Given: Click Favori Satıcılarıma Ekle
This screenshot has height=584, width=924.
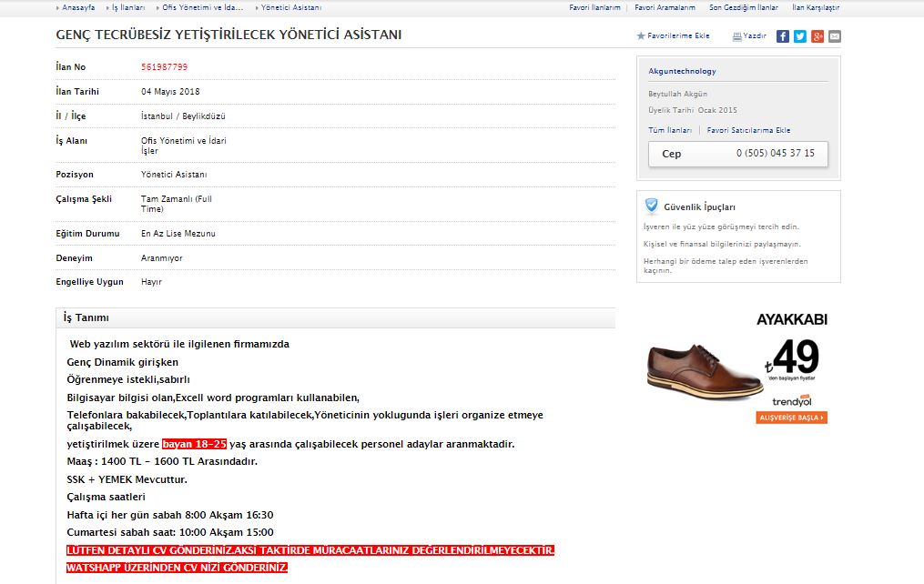Looking at the screenshot, I should pos(748,130).
